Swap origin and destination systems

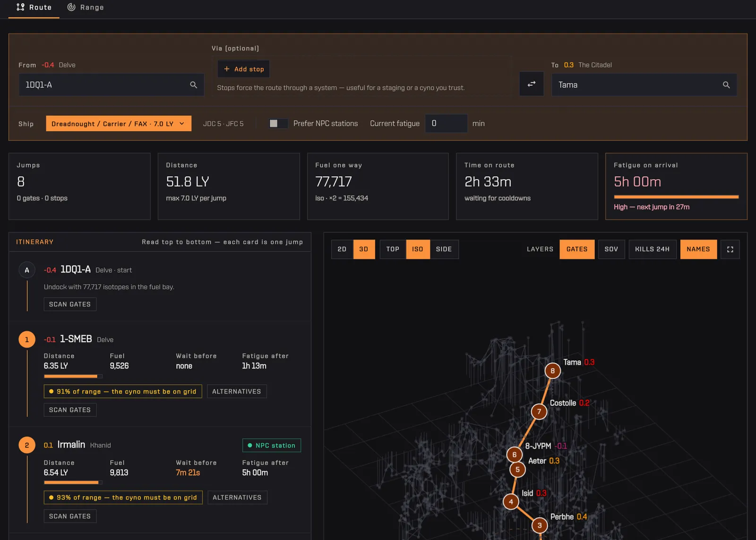pyautogui.click(x=532, y=84)
